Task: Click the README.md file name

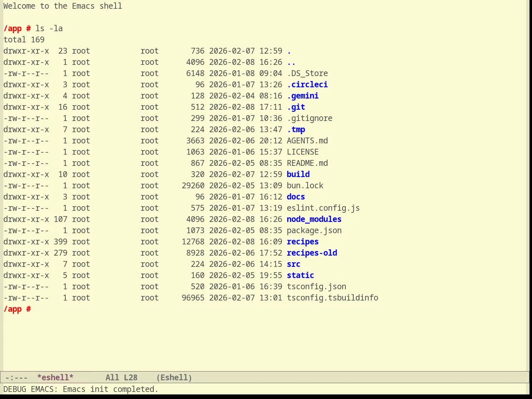Action: pyautogui.click(x=307, y=163)
